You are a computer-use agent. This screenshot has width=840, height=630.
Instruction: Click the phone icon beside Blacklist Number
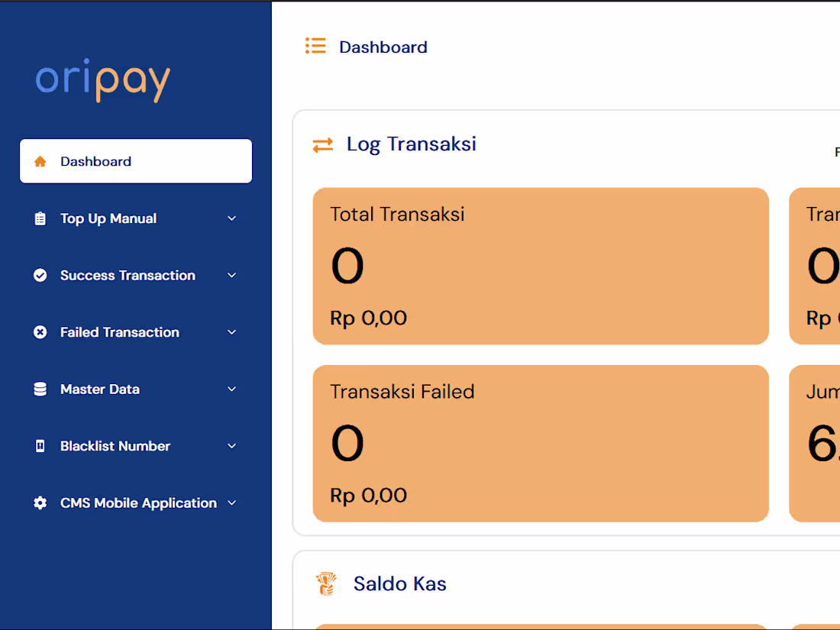point(40,446)
